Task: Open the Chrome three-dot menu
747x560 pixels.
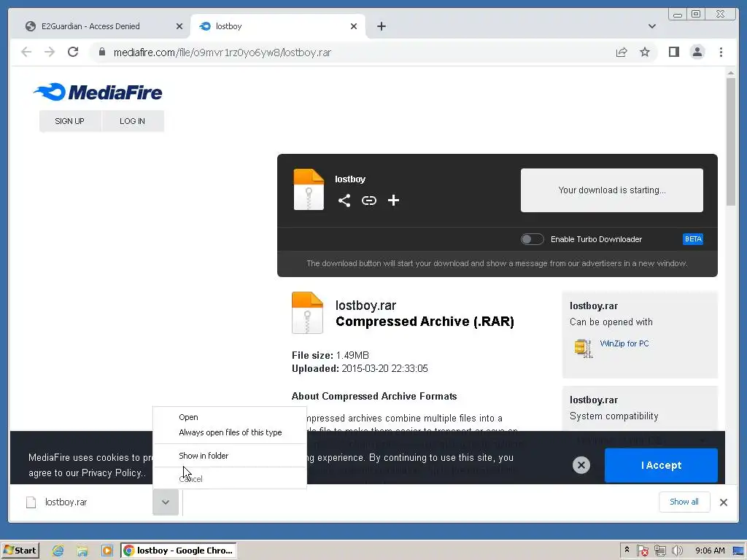Action: point(721,52)
